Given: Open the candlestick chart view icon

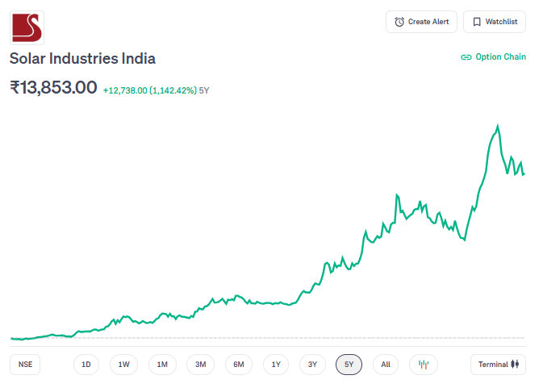Looking at the screenshot, I should click(424, 365).
